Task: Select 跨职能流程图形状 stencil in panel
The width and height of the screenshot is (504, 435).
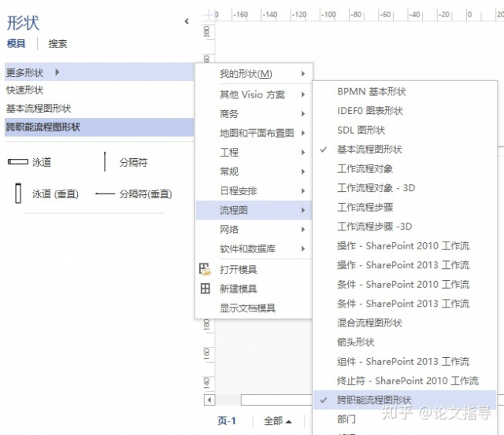Action: pos(99,127)
